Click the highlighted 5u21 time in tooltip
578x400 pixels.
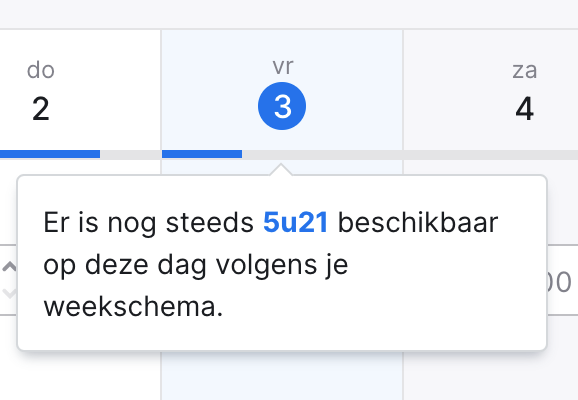click(x=295, y=223)
